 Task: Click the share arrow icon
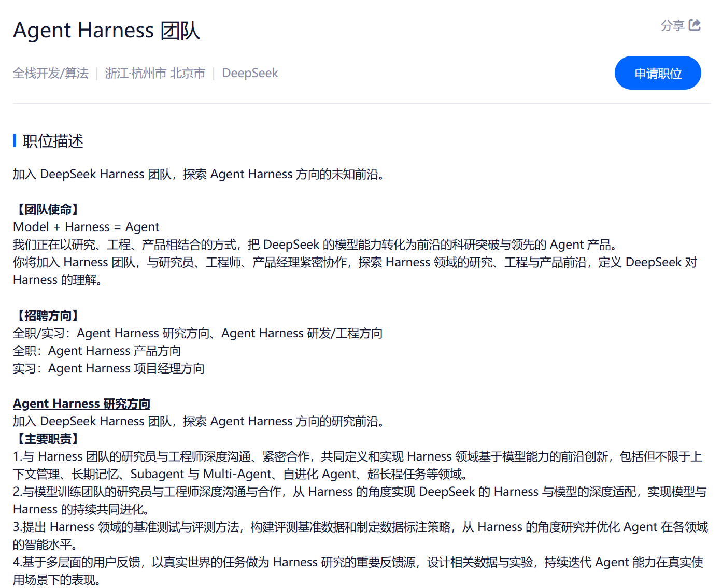(695, 25)
